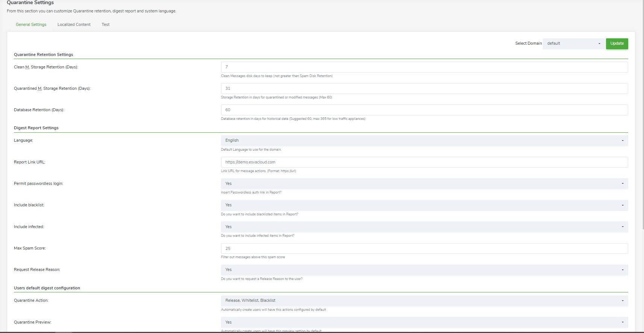Click the Select Domain label
Viewport: 644px width, 333px height.
pyautogui.click(x=529, y=43)
